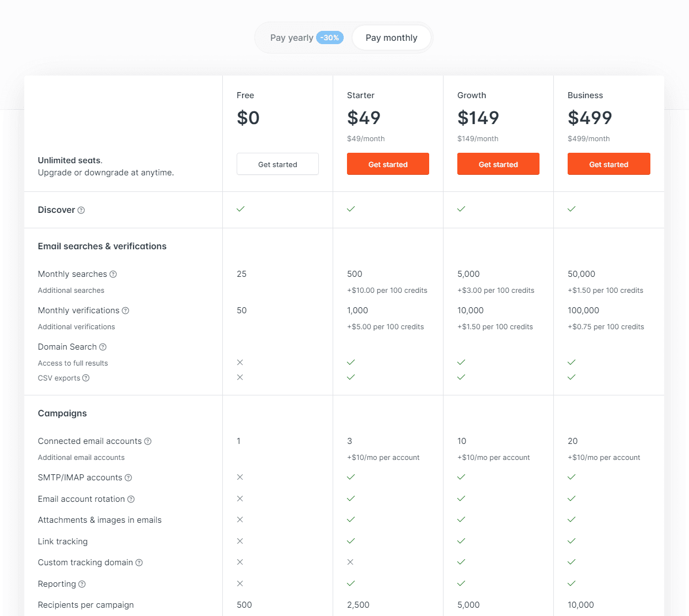Open the Monthly verifications help icon
This screenshot has width=689, height=616.
pos(126,310)
